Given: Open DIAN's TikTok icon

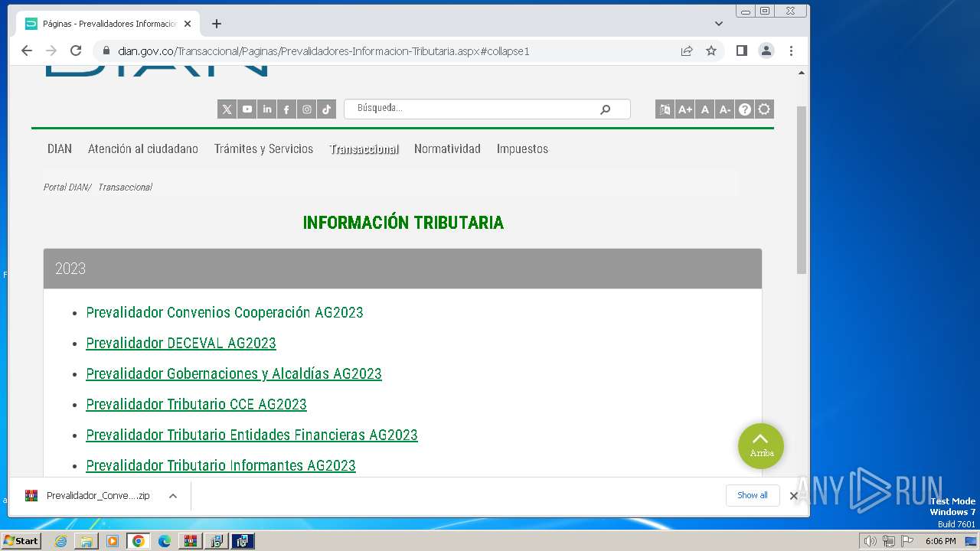Looking at the screenshot, I should click(326, 109).
